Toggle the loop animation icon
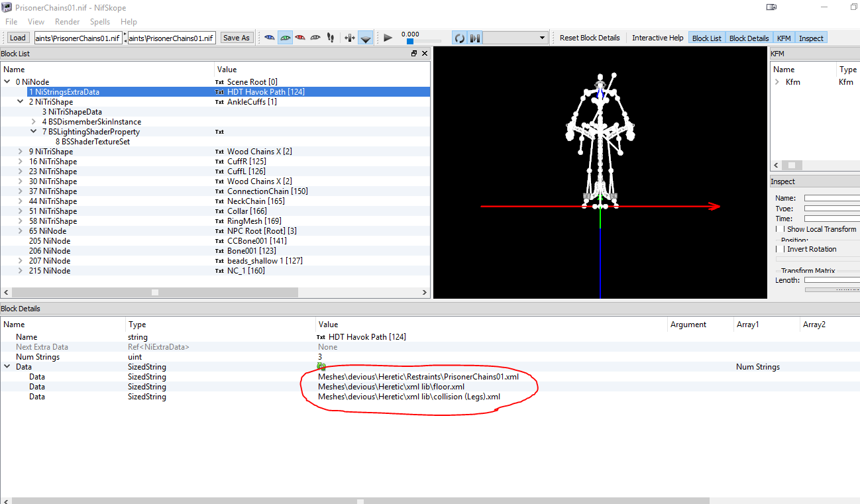 tap(459, 38)
